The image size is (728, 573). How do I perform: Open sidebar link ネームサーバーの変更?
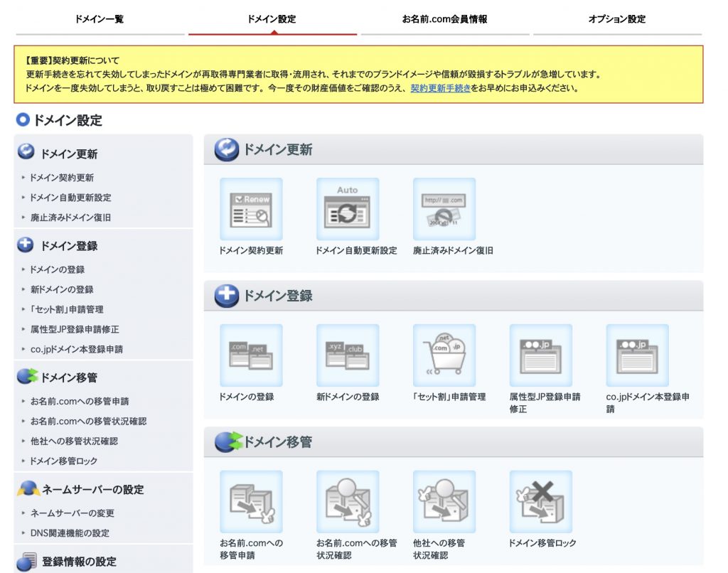(x=72, y=513)
